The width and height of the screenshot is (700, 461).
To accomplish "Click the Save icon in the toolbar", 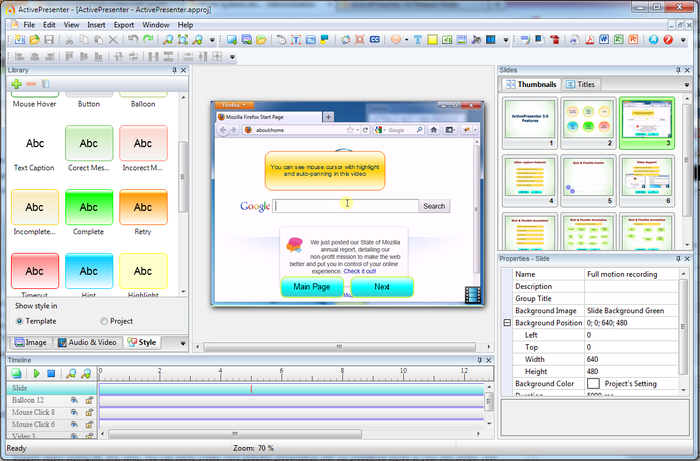I will pos(48,40).
